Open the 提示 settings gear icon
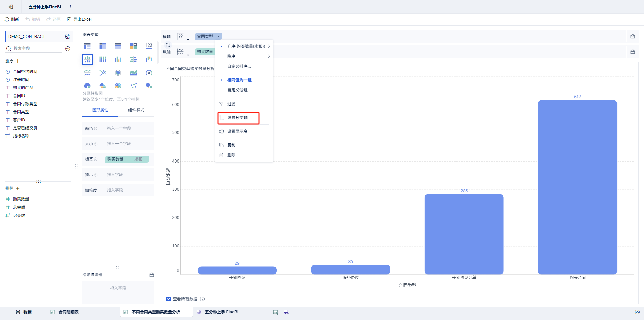Image resolution: width=644 pixels, height=320 pixels. [x=96, y=175]
